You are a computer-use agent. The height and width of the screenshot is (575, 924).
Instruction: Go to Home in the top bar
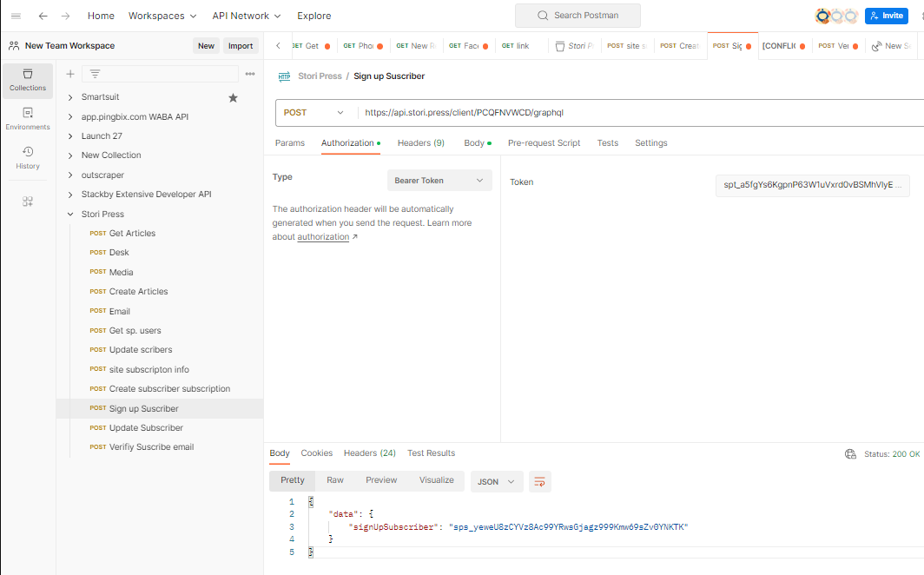[101, 16]
